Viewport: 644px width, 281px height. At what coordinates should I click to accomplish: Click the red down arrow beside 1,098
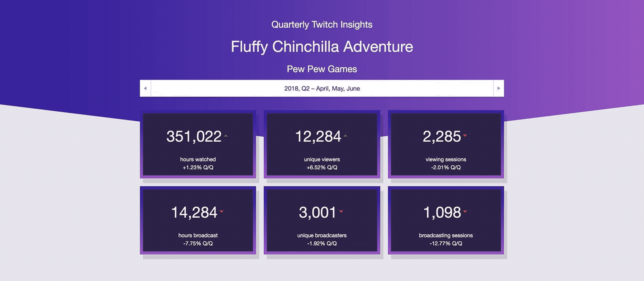[x=465, y=212]
